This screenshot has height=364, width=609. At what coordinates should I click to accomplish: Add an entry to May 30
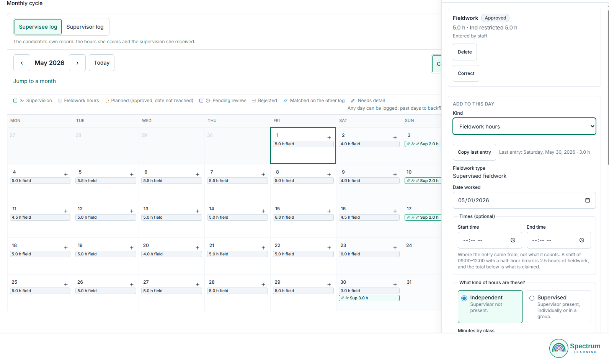(x=395, y=284)
